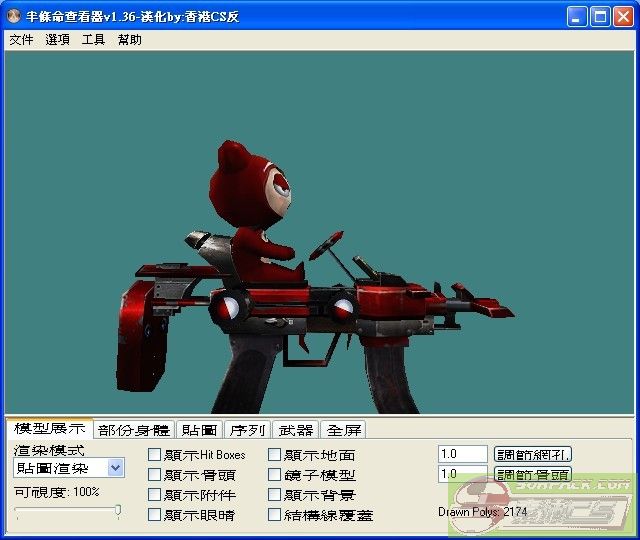This screenshot has width=640, height=540.
Task: Click the app icon in the title bar
Action: (x=14, y=16)
